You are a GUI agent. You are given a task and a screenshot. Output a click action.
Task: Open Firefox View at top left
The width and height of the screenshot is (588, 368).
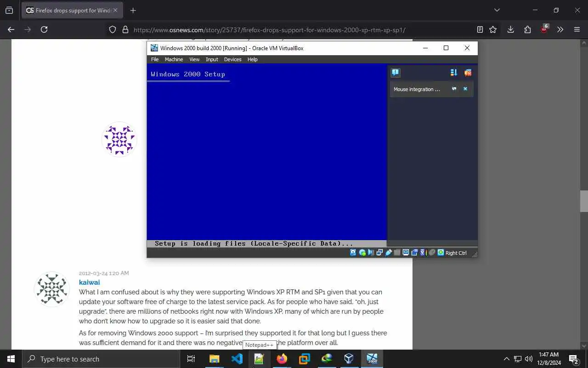click(9, 10)
